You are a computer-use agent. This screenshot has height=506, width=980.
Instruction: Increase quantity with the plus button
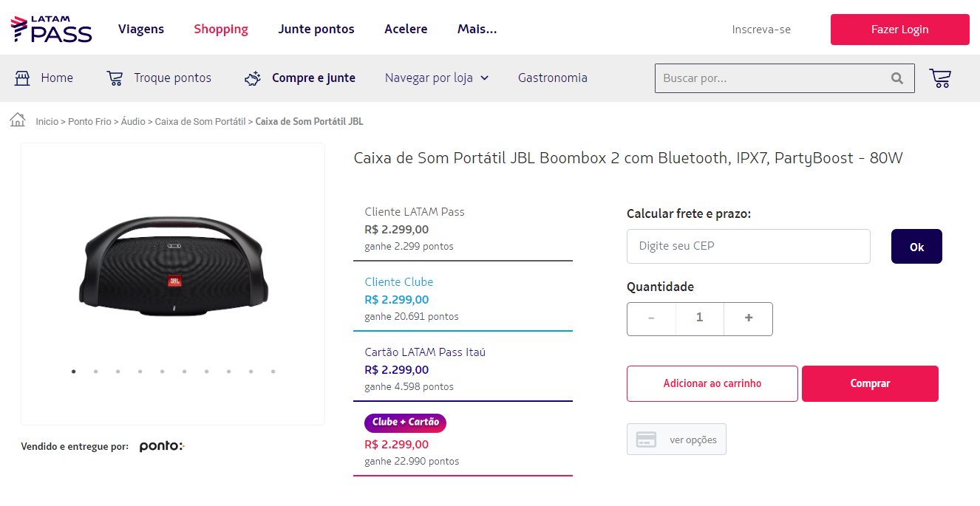point(749,318)
